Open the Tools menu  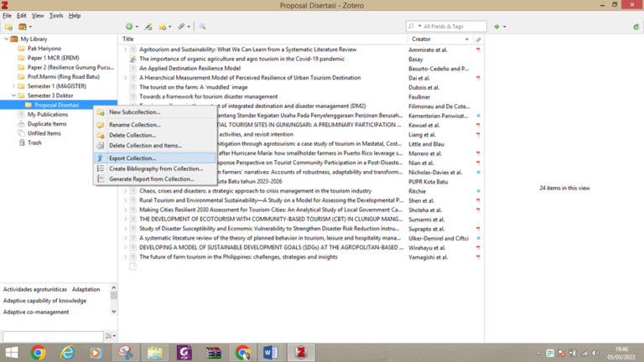tap(56, 15)
